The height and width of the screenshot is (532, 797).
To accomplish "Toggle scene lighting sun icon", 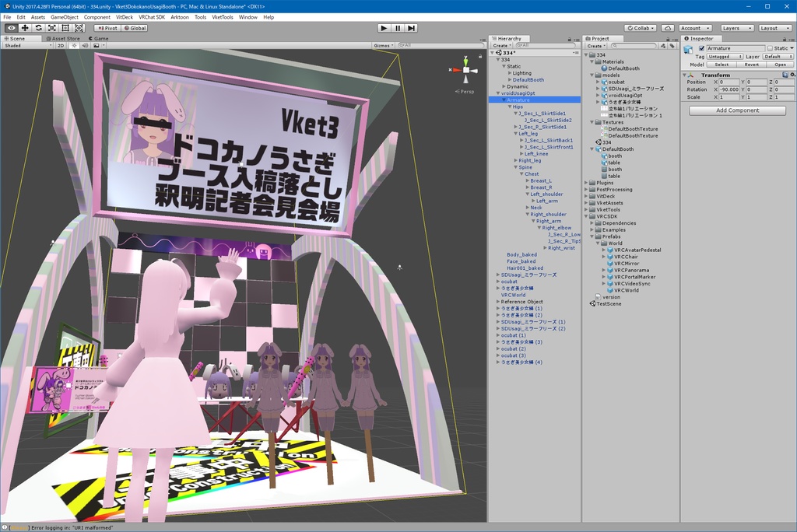I will coord(74,45).
